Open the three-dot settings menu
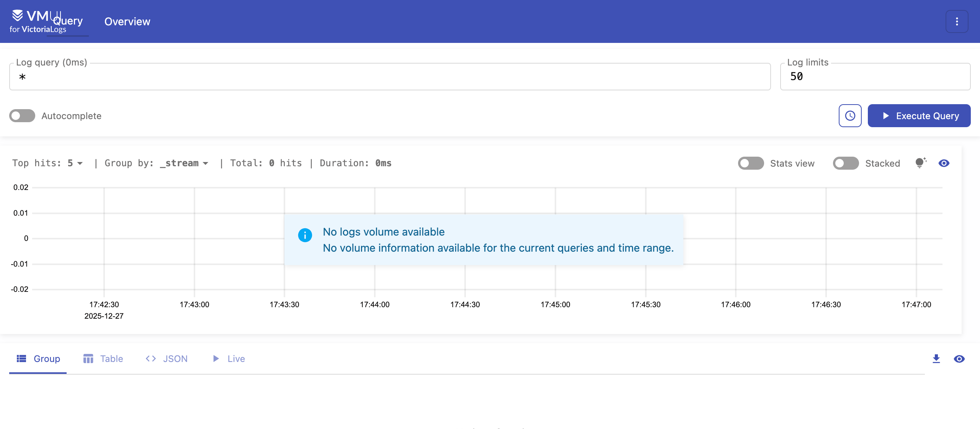 pos(957,21)
